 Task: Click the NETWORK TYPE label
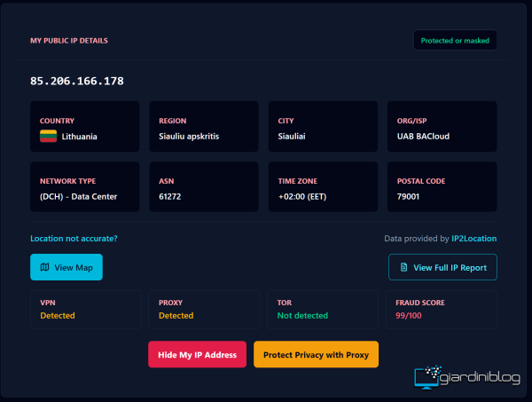point(68,181)
